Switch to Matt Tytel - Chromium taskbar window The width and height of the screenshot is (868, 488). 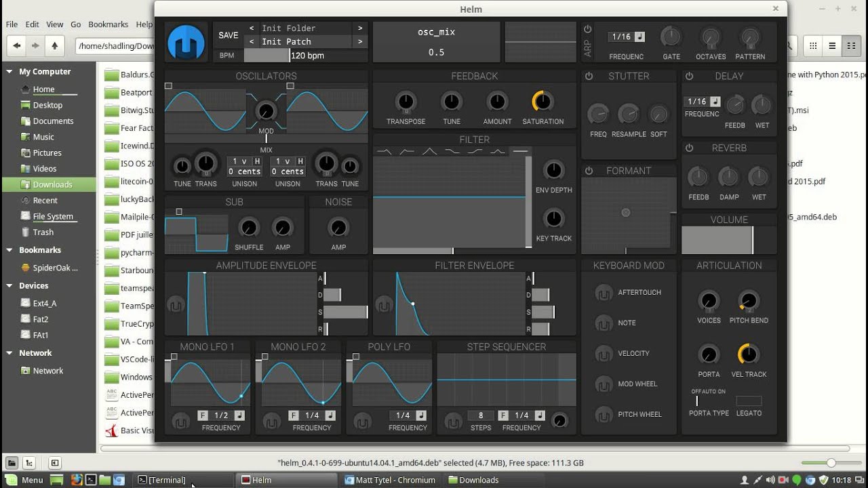point(391,480)
